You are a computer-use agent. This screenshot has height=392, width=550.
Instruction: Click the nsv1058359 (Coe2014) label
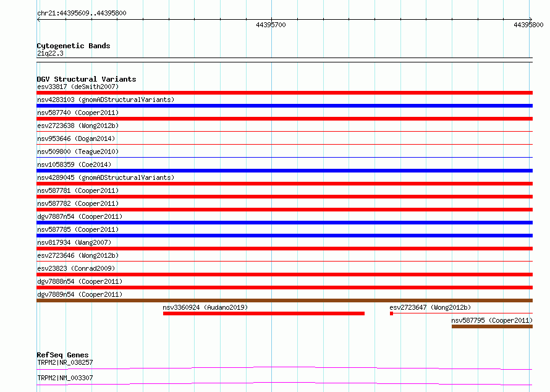pyautogui.click(x=74, y=164)
